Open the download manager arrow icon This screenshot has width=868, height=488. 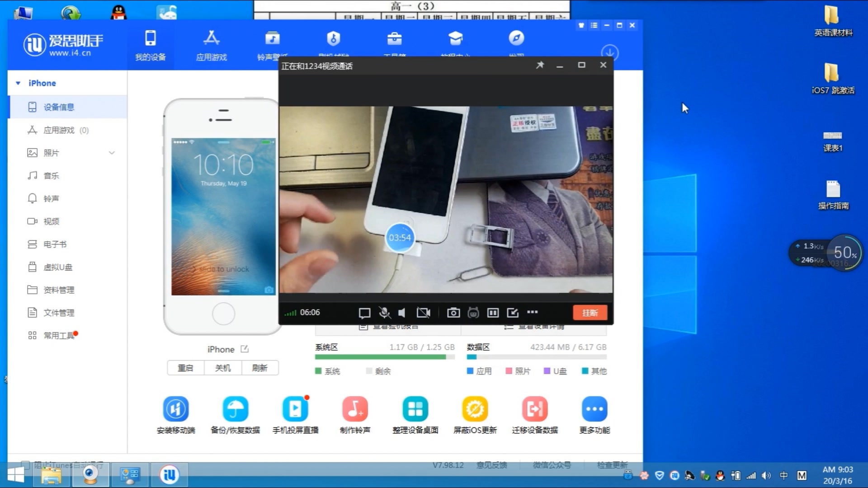pyautogui.click(x=610, y=53)
